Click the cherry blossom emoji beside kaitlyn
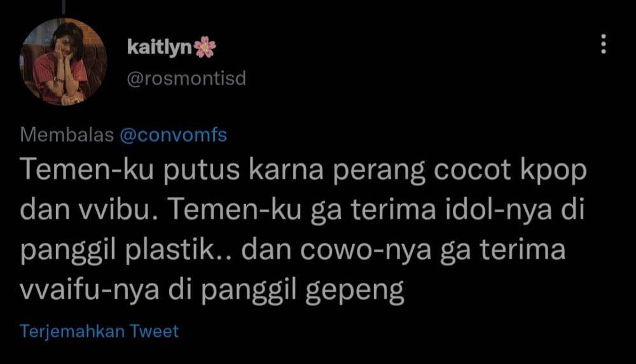Screen dimensions: 636x364 click(205, 47)
